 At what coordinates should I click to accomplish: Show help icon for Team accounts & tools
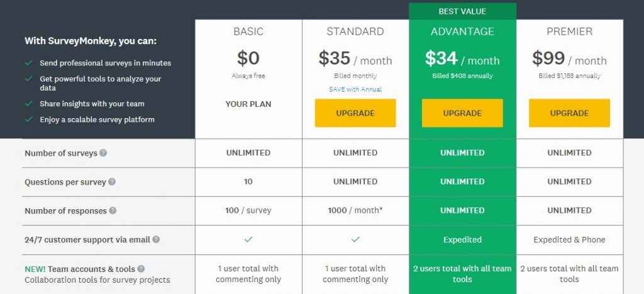[141, 269]
